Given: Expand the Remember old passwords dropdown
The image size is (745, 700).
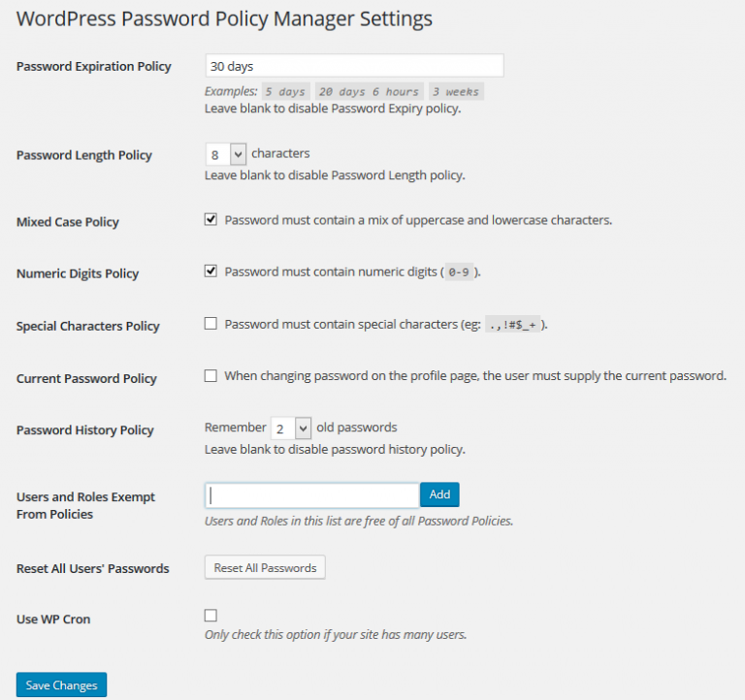Looking at the screenshot, I should [291, 428].
